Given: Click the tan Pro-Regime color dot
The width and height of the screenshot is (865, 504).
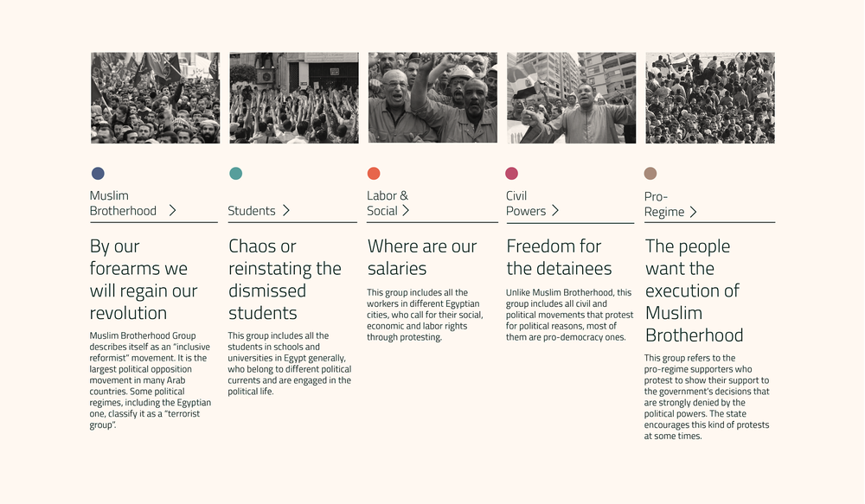Looking at the screenshot, I should (650, 173).
